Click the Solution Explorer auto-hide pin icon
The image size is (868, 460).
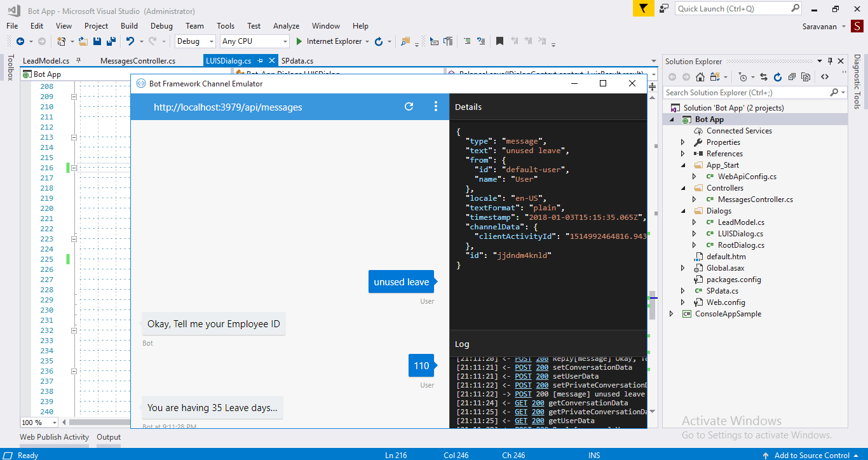[x=829, y=61]
